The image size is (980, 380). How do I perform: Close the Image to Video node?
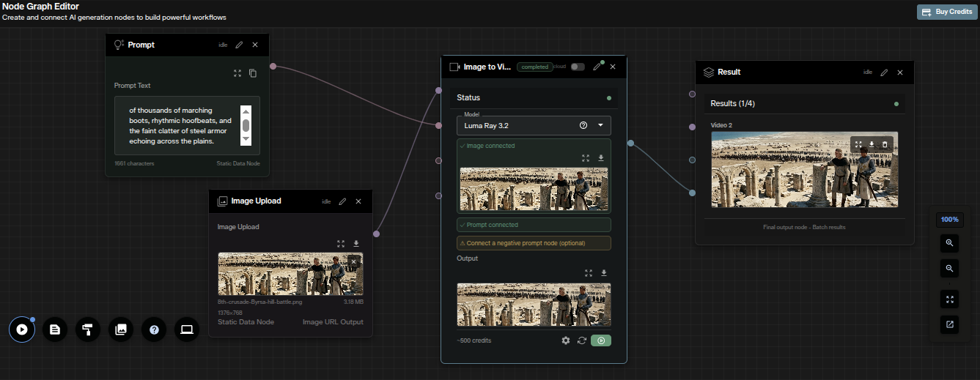[x=613, y=67]
